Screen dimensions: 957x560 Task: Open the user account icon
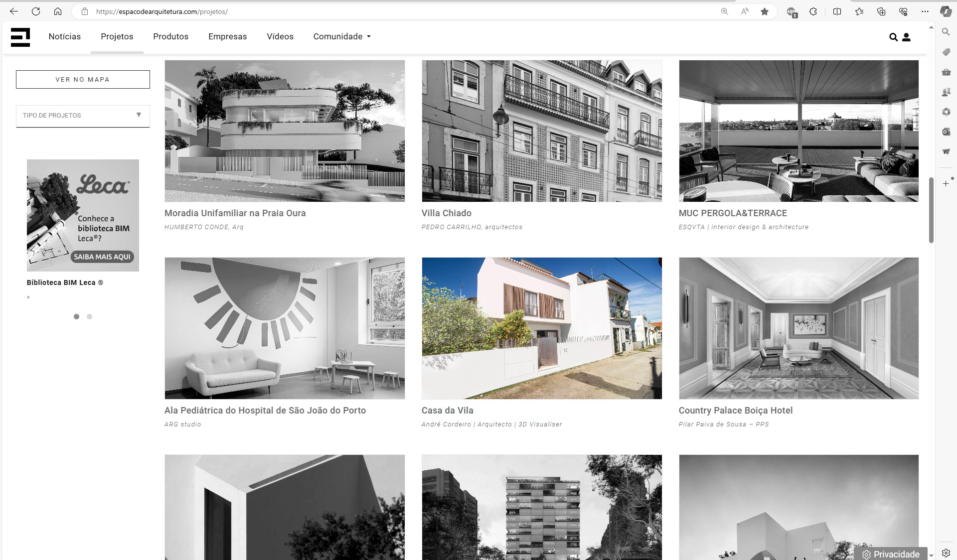tap(906, 37)
